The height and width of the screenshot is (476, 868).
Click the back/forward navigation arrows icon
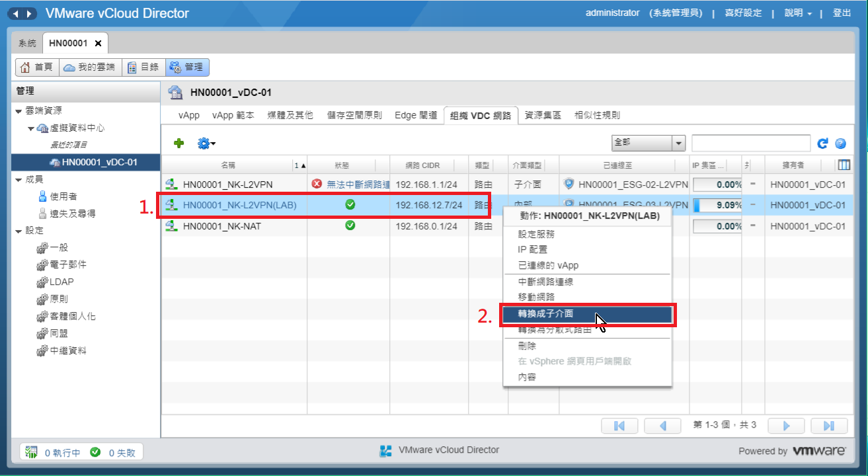coord(22,13)
